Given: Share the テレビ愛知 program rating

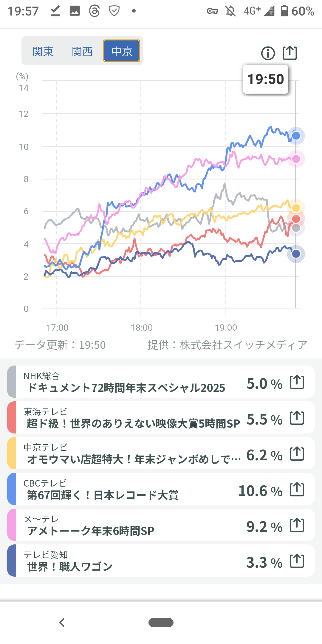Looking at the screenshot, I should (x=297, y=561).
